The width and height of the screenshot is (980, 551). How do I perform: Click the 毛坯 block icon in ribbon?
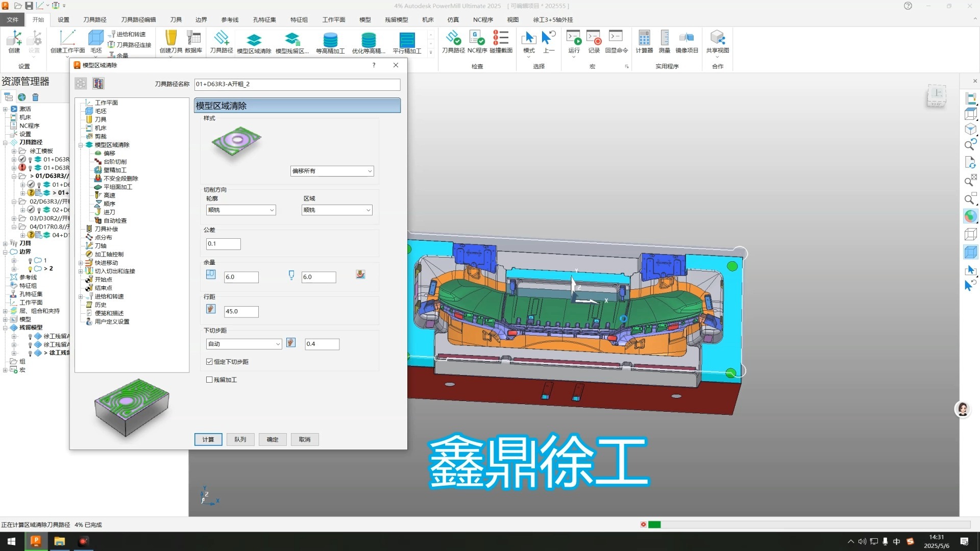[96, 38]
